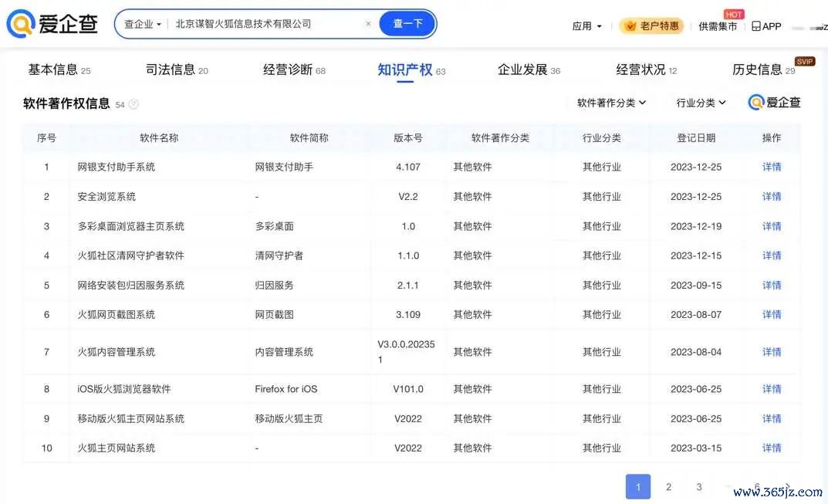828x504 pixels.
Task: Select the 网银支付助手系统 software name
Action: pyautogui.click(x=117, y=167)
